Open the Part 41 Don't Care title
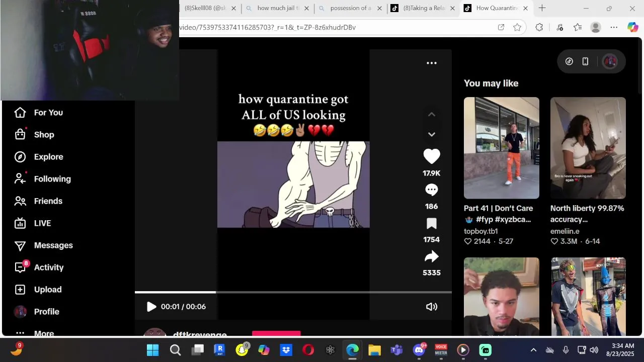644x362 pixels. (x=498, y=214)
